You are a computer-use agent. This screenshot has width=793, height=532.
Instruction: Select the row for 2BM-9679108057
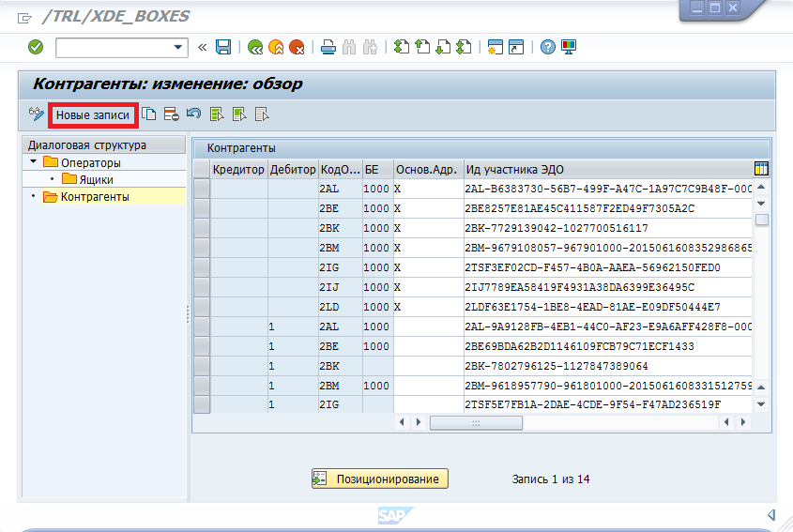(202, 248)
